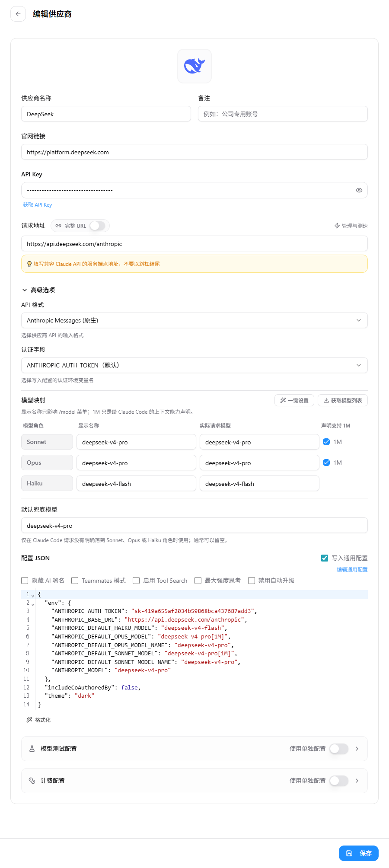Image resolution: width=389 pixels, height=868 pixels.
Task: Click the Sonnet 显示名称 field
Action: point(136,442)
